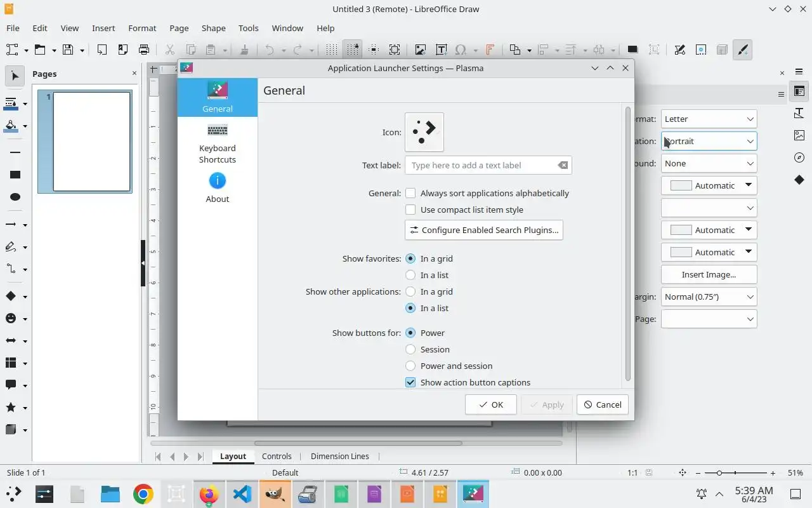Click the Print icon in Draw toolbar
812x508 pixels.
tap(144, 50)
